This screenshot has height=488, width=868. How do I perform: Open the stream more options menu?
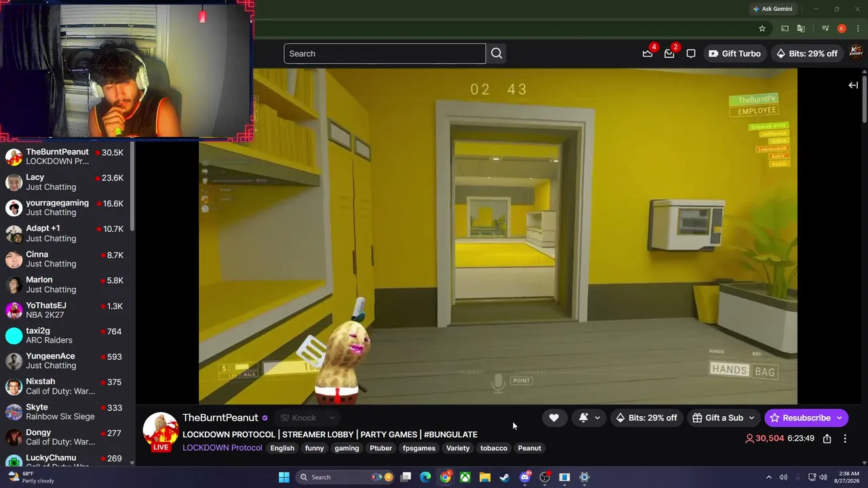tap(845, 439)
